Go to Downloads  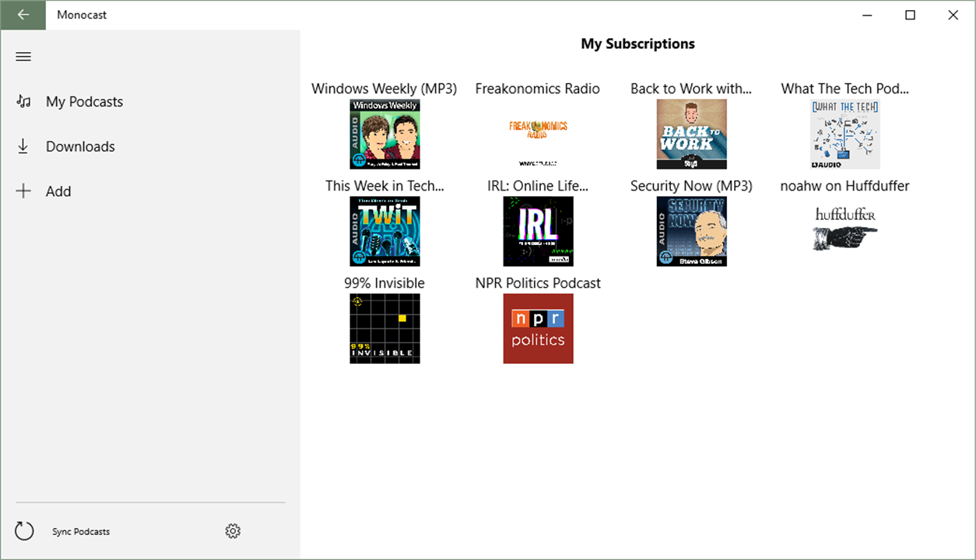coord(80,146)
